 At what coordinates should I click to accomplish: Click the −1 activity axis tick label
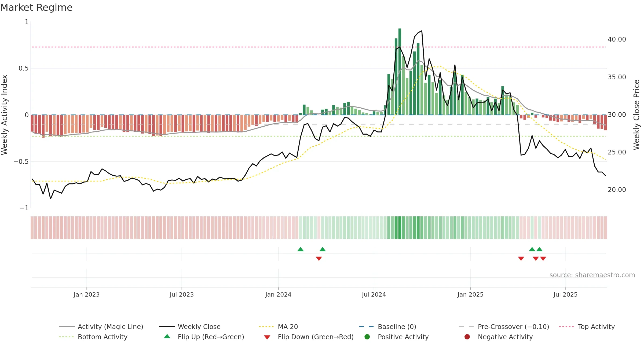point(24,208)
